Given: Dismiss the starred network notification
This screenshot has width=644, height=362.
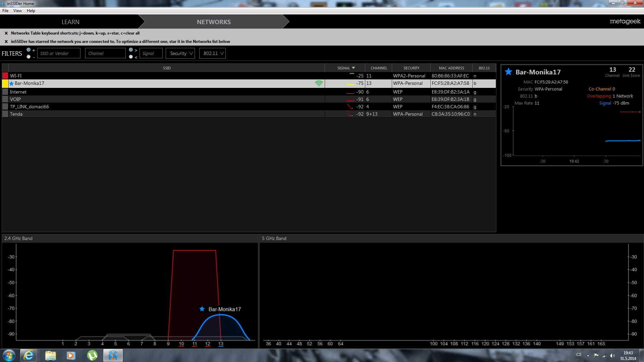Looking at the screenshot, I should [x=6, y=42].
